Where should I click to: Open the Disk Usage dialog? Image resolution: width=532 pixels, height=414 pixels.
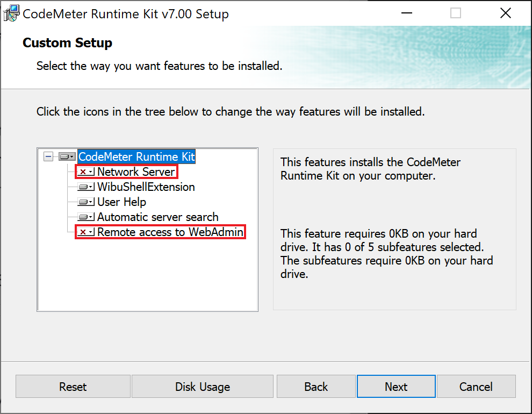pyautogui.click(x=202, y=387)
